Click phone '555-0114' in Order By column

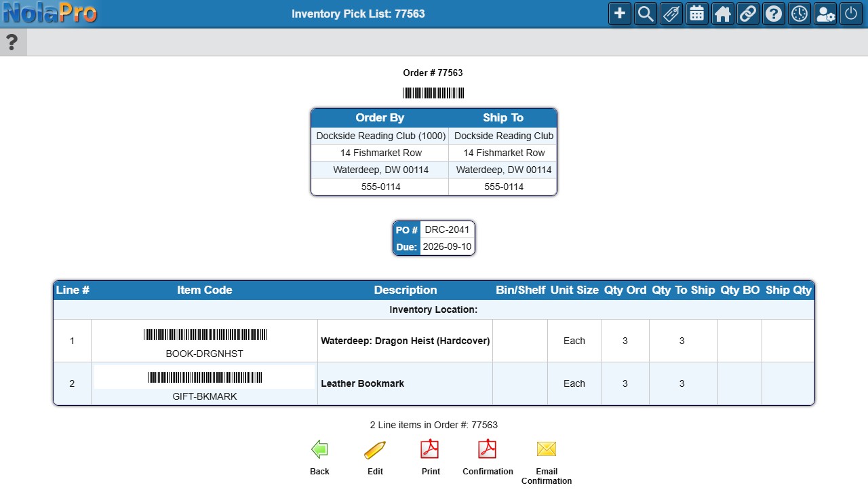pyautogui.click(x=381, y=187)
